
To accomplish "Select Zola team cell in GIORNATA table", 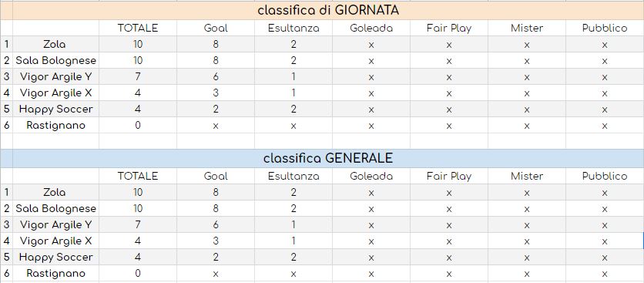I will click(x=55, y=44).
